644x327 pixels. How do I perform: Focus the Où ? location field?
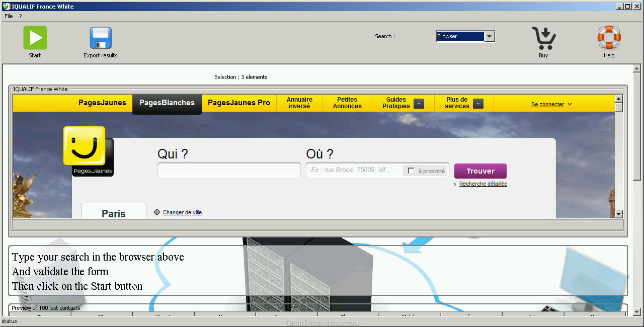pos(355,170)
